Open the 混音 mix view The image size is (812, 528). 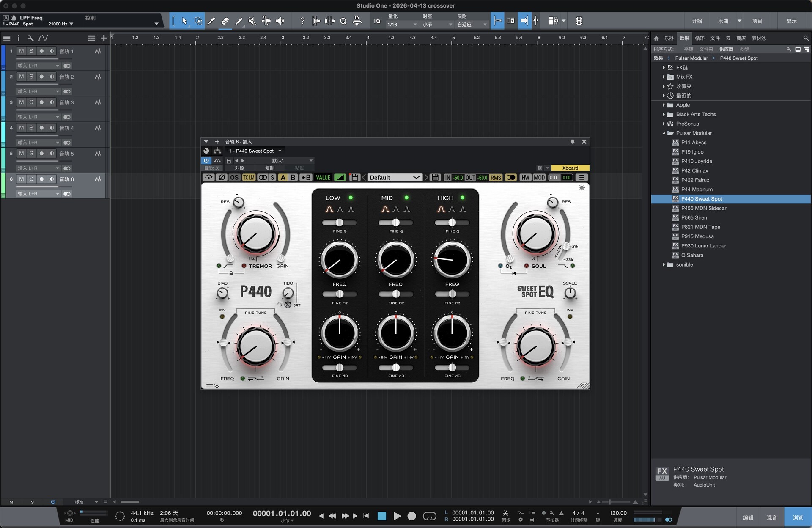(772, 517)
